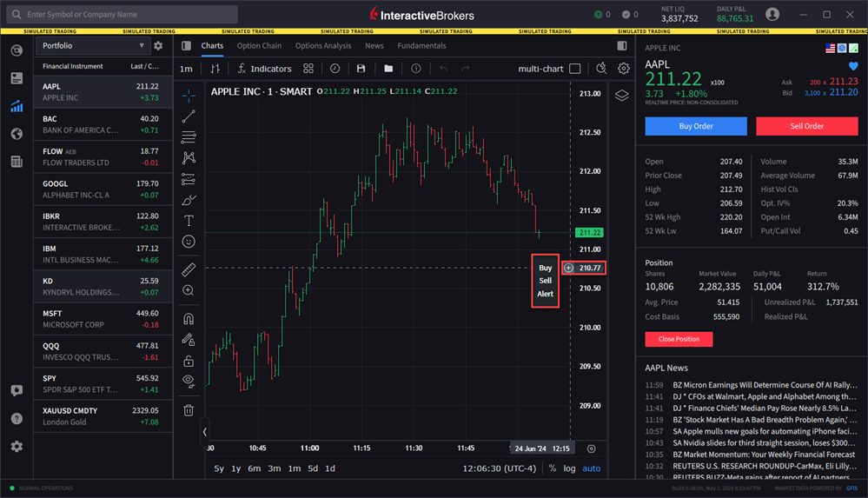Toggle auto scale mode
This screenshot has height=498, width=868.
click(x=591, y=468)
